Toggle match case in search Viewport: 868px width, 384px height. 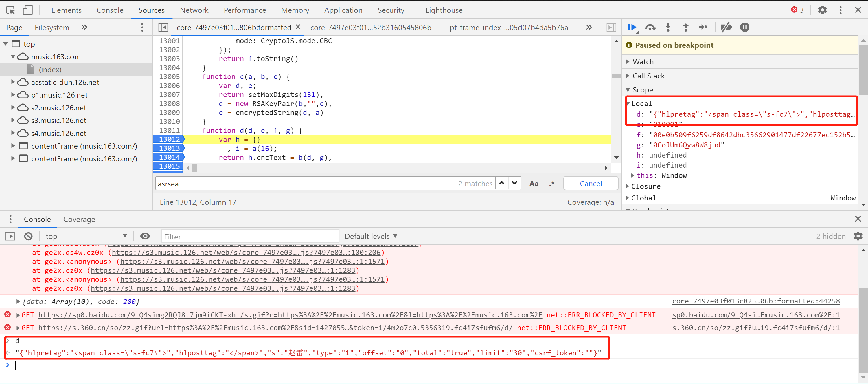[x=534, y=184]
